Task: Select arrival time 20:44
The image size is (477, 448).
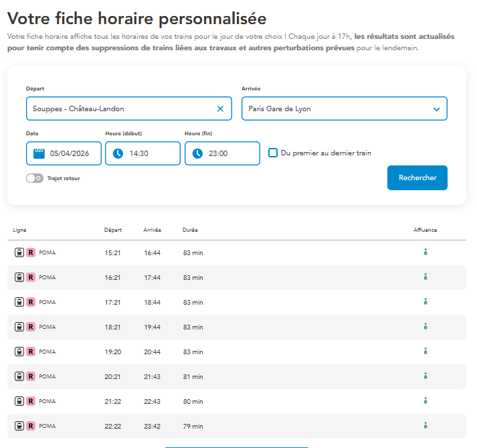Action: tap(152, 352)
